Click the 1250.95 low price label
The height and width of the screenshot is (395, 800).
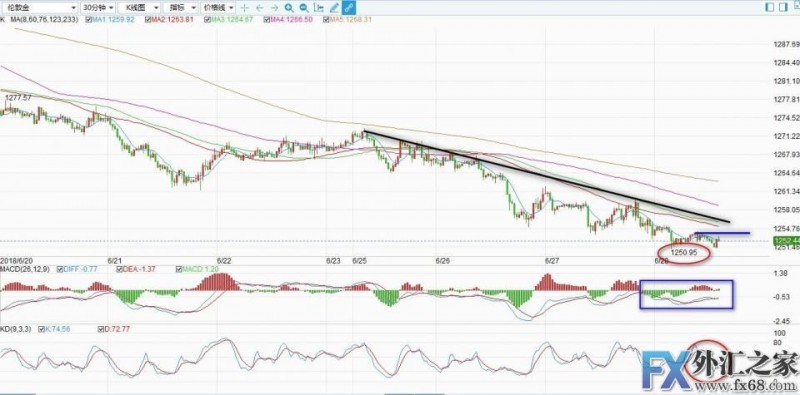pyautogui.click(x=685, y=252)
